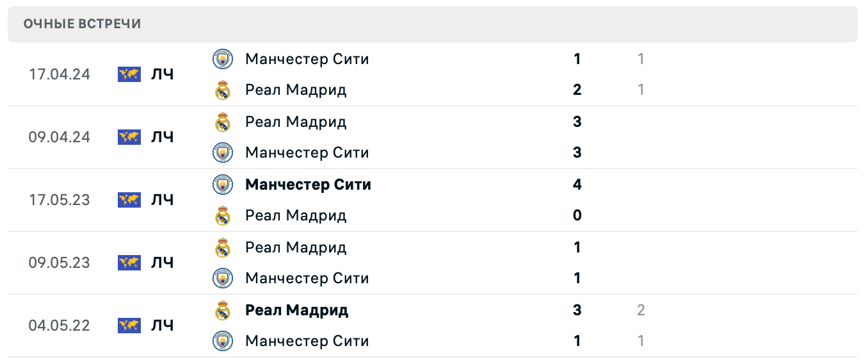Select Манчестер Сити in the 09.05.23 match
This screenshot has height=364, width=868.
coord(307,278)
